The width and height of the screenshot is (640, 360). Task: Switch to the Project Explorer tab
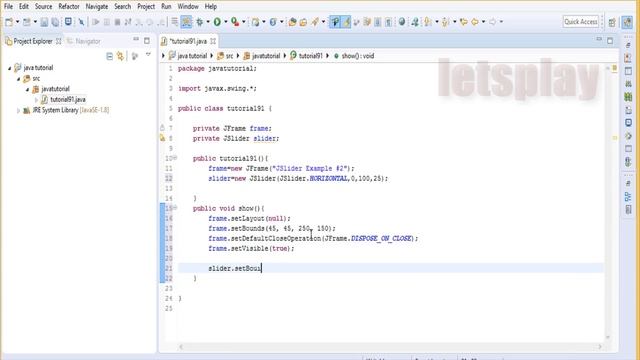[33, 41]
